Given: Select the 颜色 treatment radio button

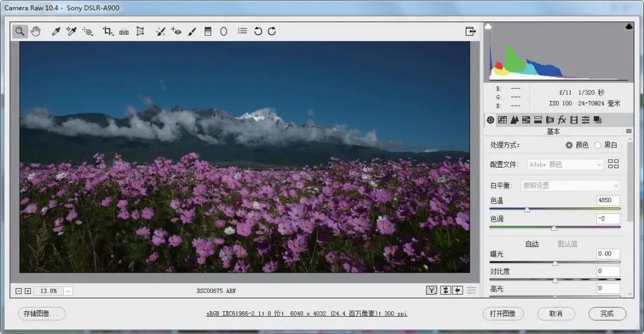Looking at the screenshot, I should click(x=569, y=145).
